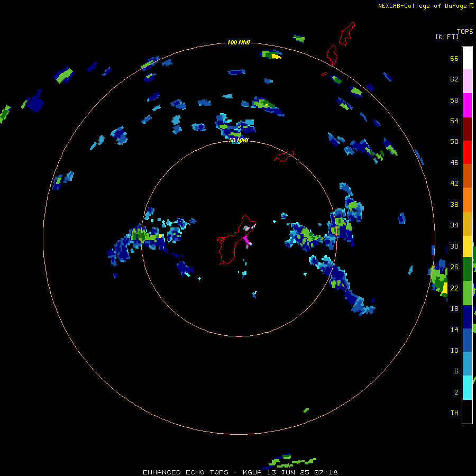Click the 100 NMI range ring label
476x476 pixels.
(x=239, y=42)
